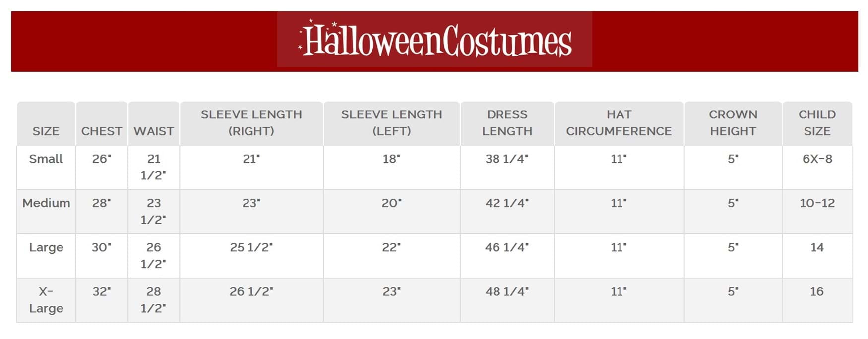Click the 6X-8 child size cell
This screenshot has width=868, height=339.
pos(817,159)
